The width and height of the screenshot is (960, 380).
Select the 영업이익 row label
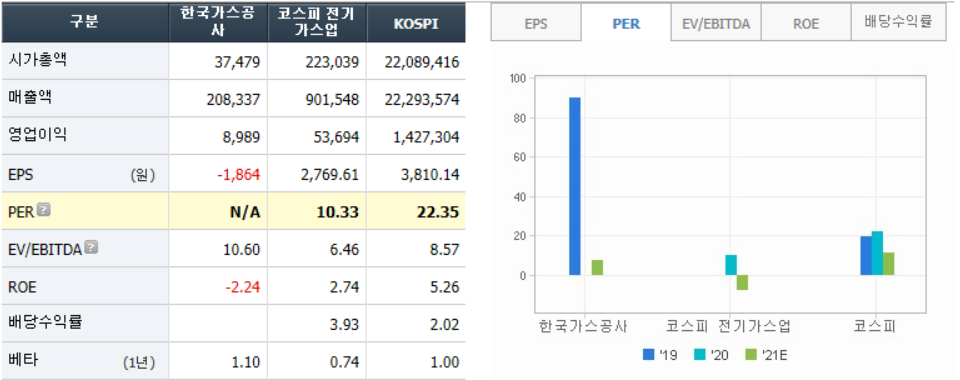39,135
